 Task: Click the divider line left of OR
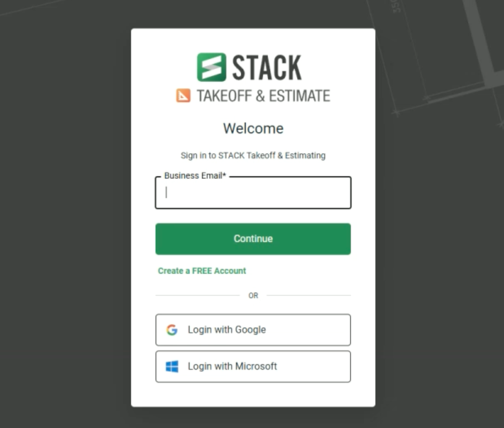(197, 295)
